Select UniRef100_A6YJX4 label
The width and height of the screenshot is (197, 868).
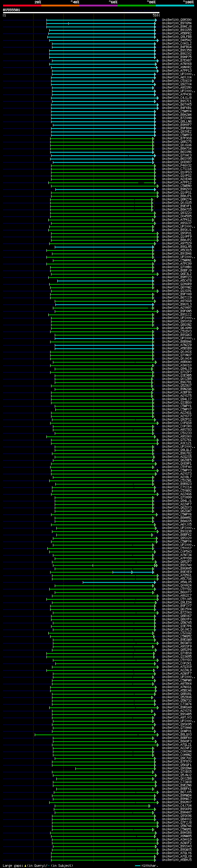177,78
